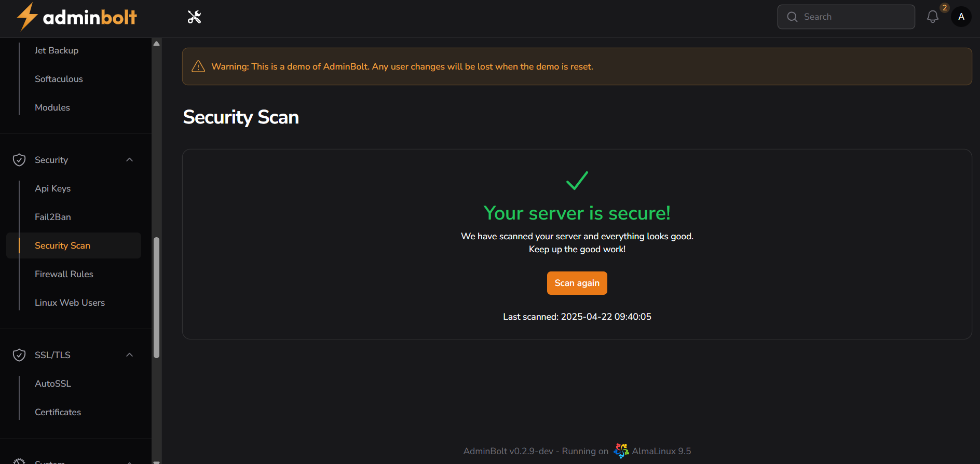The image size is (980, 464).
Task: Click the AlmaLinux logo in footer
Action: [621, 451]
